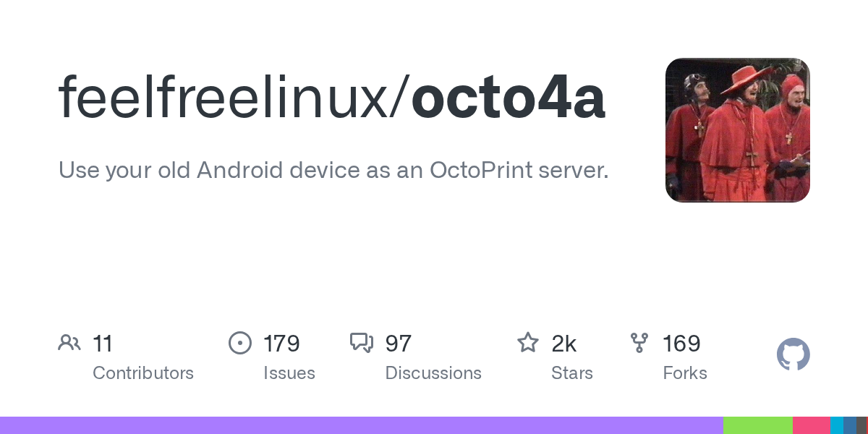Click the green language bar segment

tap(757, 425)
